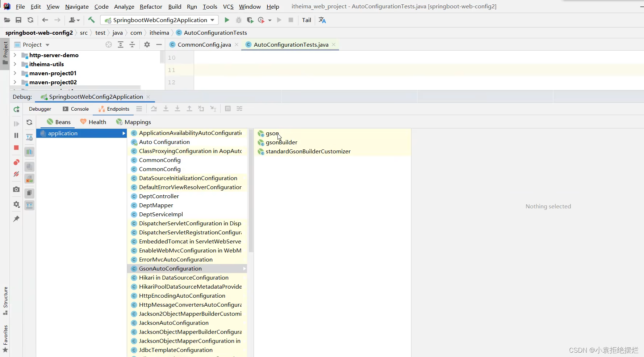The image size is (644, 357).
Task: Click the Step Over debugger icon
Action: coord(154,109)
